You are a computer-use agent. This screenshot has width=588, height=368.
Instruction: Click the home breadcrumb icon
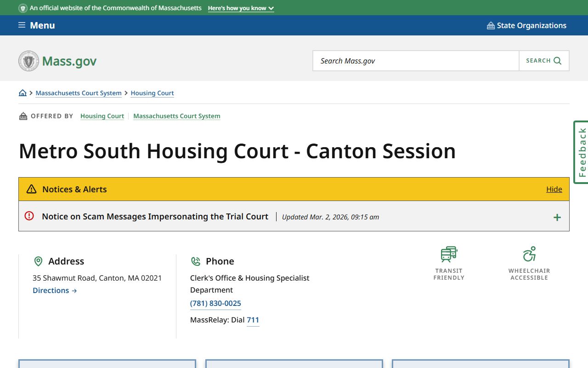tap(23, 93)
